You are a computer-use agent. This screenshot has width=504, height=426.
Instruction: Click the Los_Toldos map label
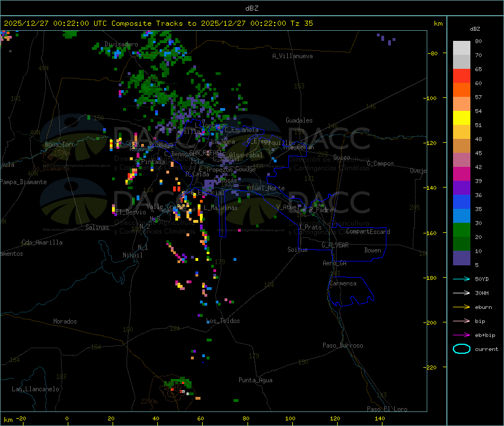pyautogui.click(x=223, y=321)
